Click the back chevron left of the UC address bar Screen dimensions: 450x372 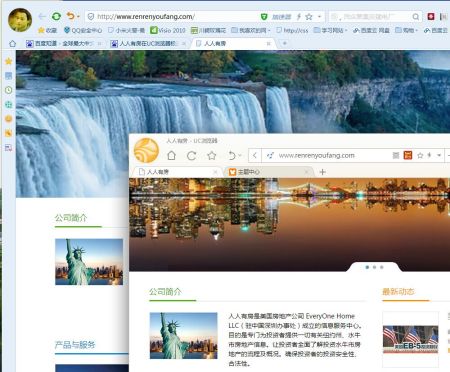(255, 155)
